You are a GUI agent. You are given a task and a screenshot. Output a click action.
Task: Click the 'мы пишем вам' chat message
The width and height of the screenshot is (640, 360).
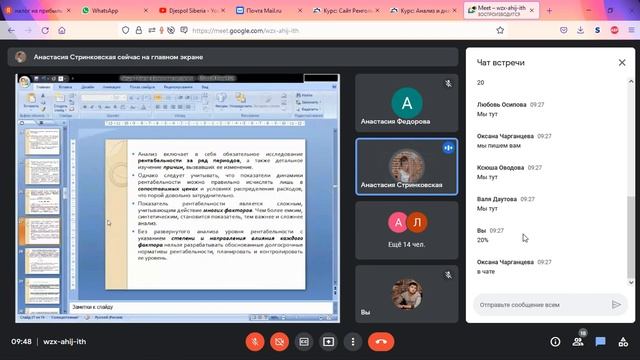499,146
